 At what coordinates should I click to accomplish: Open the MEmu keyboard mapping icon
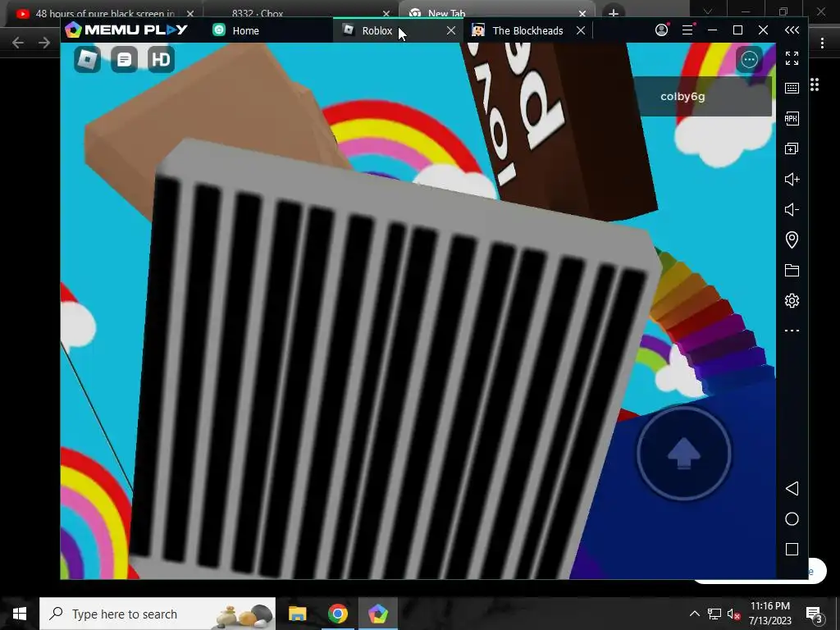792,89
